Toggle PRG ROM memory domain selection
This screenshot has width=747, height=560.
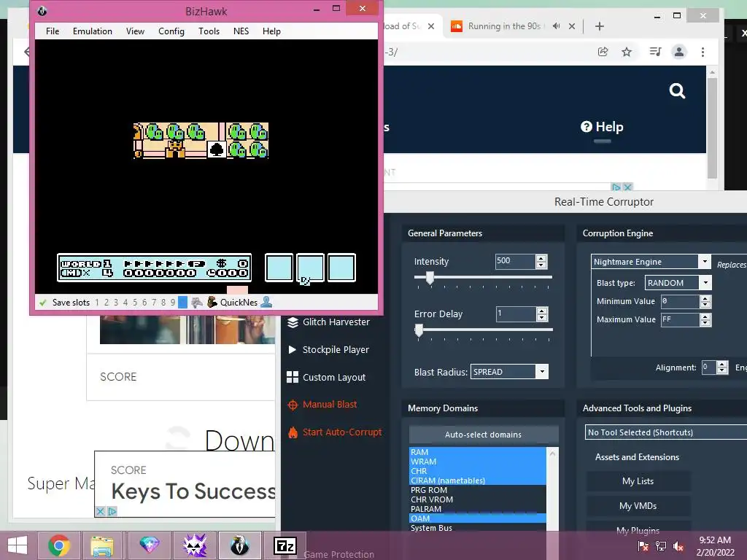point(477,490)
